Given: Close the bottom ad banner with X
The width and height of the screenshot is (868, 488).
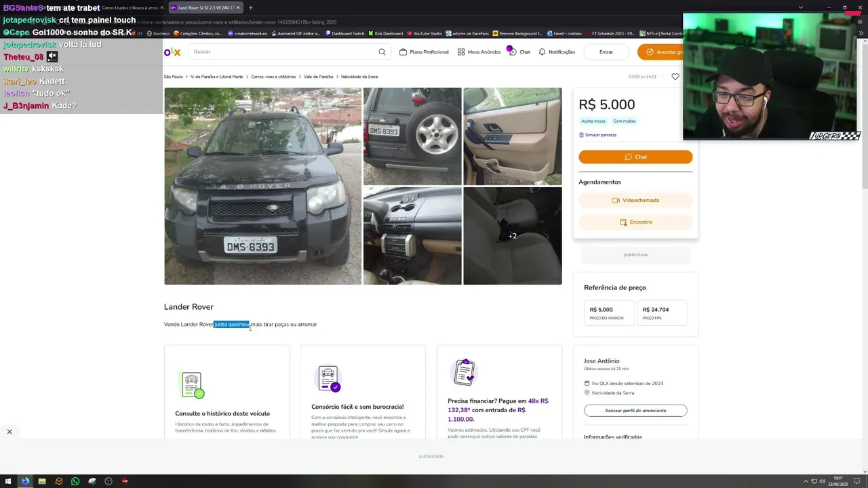Looking at the screenshot, I should click(x=9, y=432).
